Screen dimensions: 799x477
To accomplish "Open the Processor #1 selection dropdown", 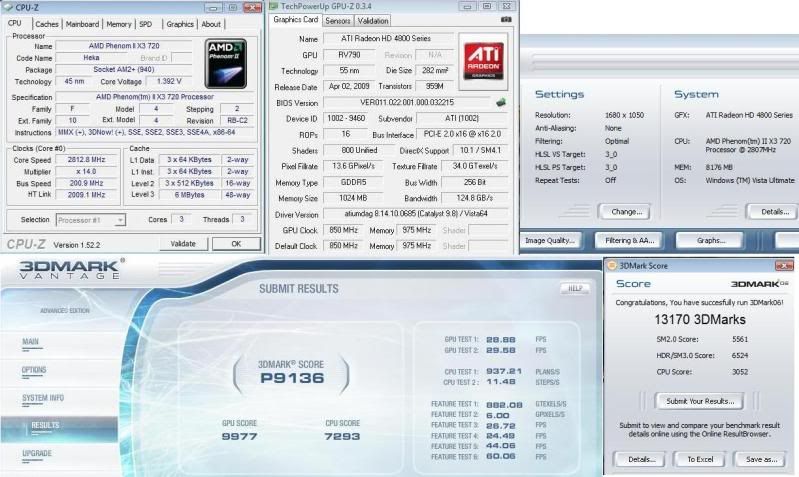I will coord(92,220).
